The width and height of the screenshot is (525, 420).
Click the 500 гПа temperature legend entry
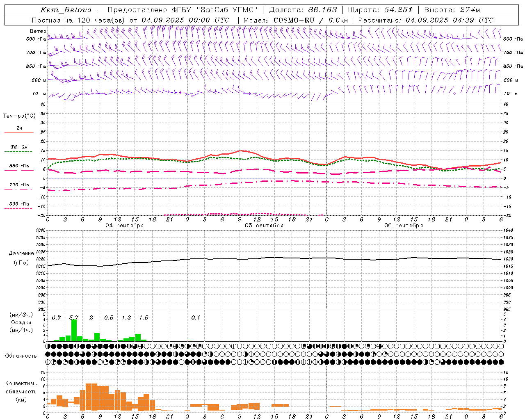(x=19, y=204)
